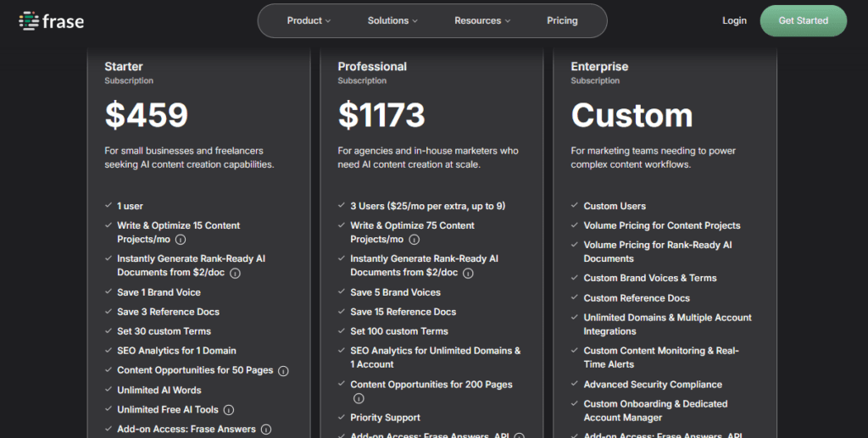Click the checkmark beside Advanced Security Compliance

click(575, 385)
